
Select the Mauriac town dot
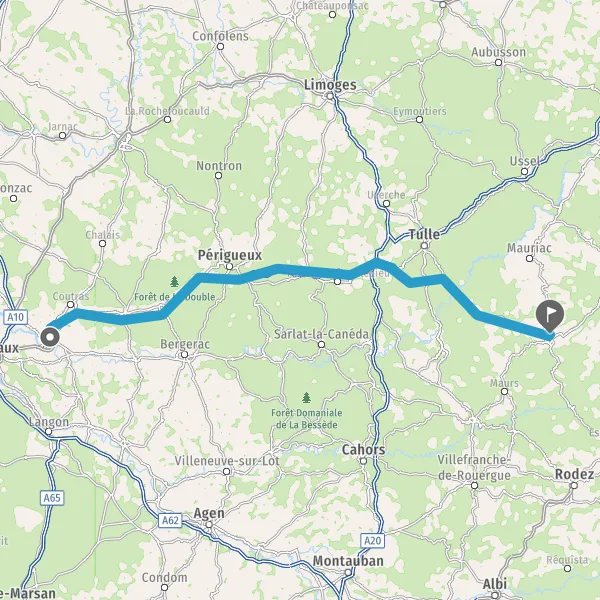(x=530, y=259)
